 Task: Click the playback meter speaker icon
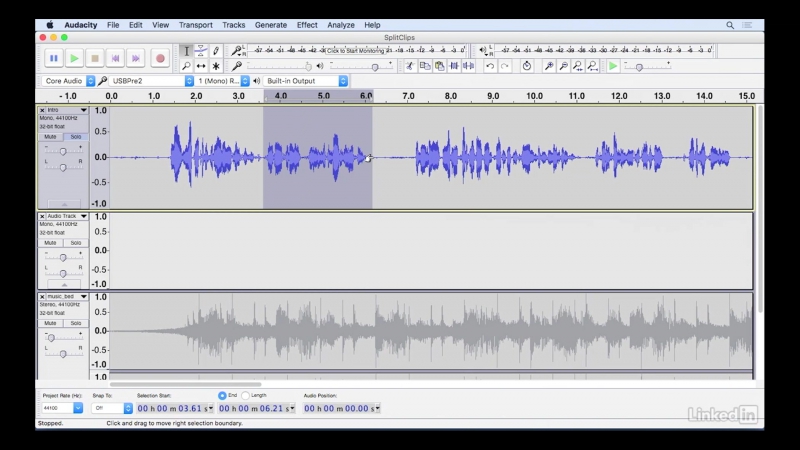click(x=483, y=50)
